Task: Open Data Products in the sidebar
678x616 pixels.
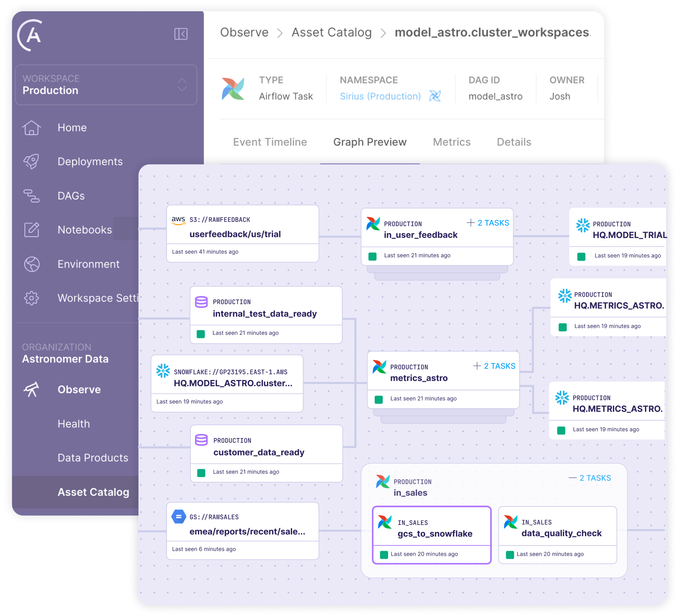Action: click(93, 458)
